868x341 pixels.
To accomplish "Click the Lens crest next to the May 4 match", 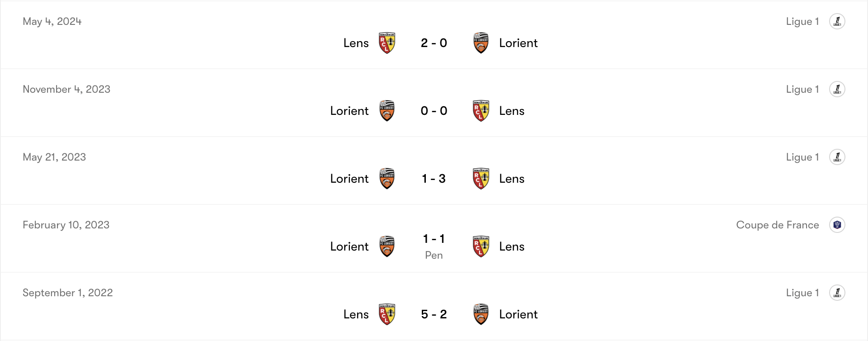I will pyautogui.click(x=387, y=43).
